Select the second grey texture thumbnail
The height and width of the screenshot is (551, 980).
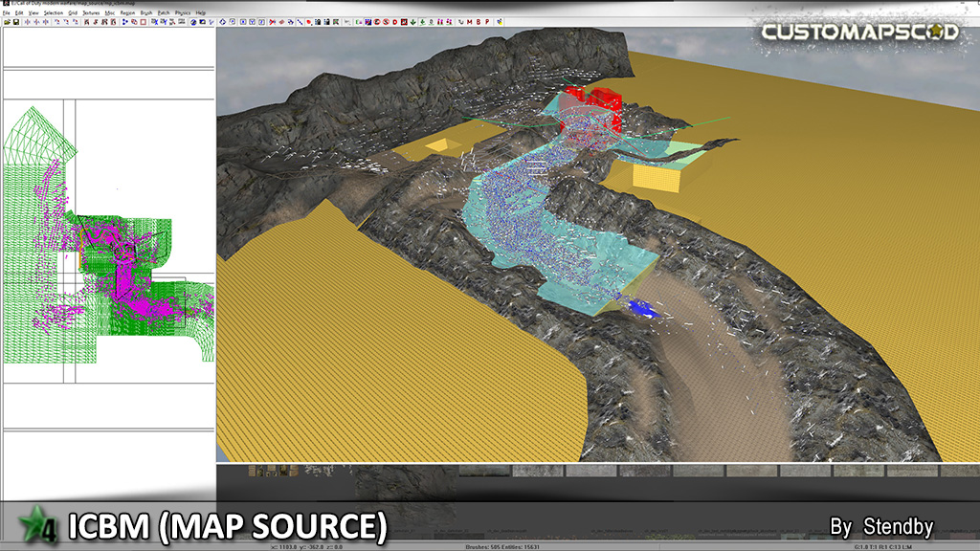pos(538,470)
